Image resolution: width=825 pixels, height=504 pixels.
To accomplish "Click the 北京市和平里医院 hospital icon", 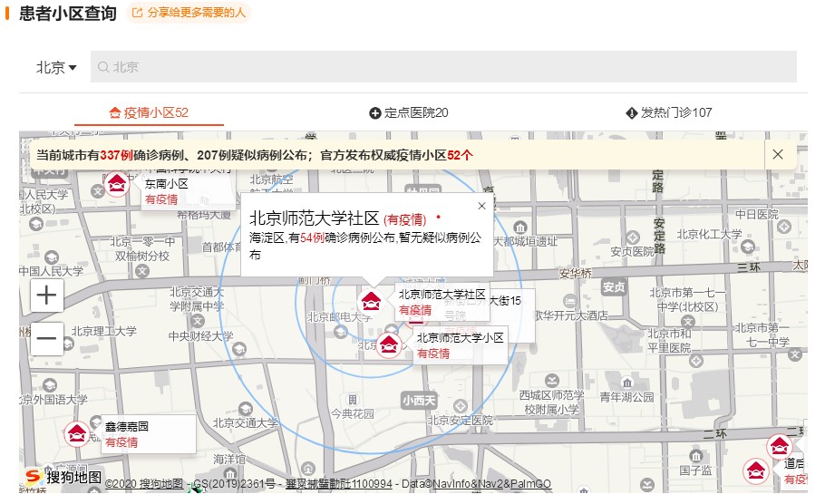I will pos(696,361).
